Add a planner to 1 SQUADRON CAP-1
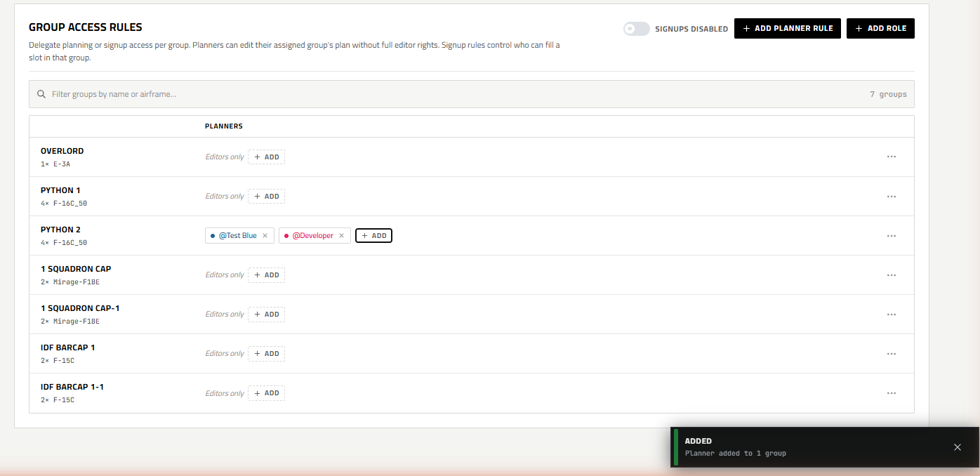Screen dimensions: 980x476 (266, 315)
